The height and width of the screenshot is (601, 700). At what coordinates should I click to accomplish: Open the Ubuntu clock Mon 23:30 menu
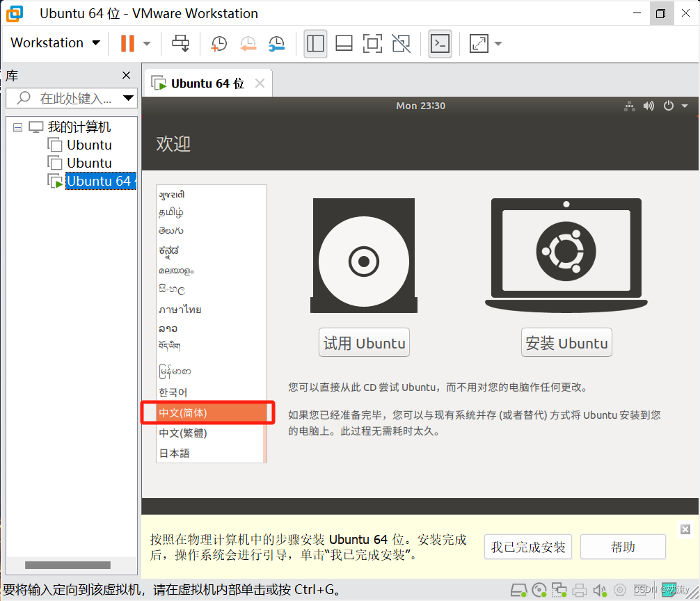(420, 106)
